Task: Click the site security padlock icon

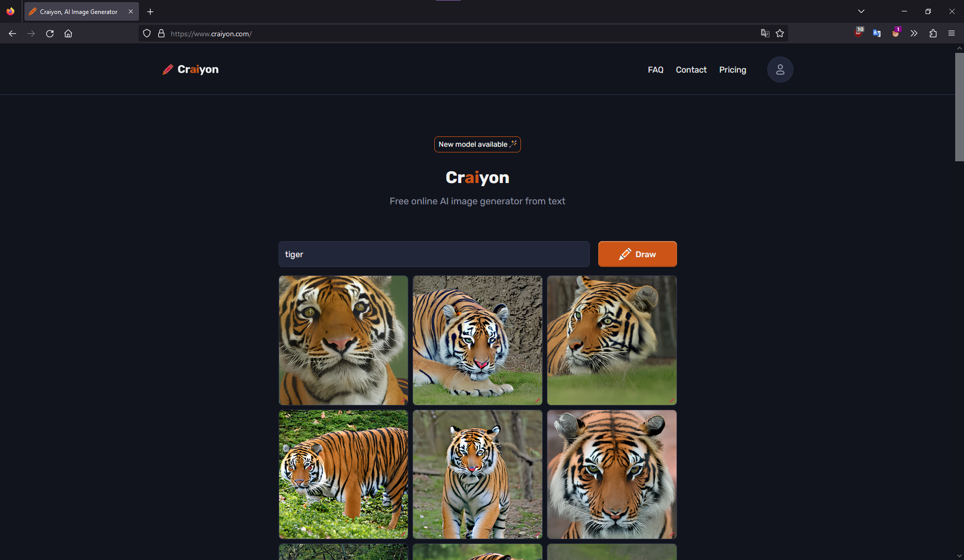Action: 161,33
